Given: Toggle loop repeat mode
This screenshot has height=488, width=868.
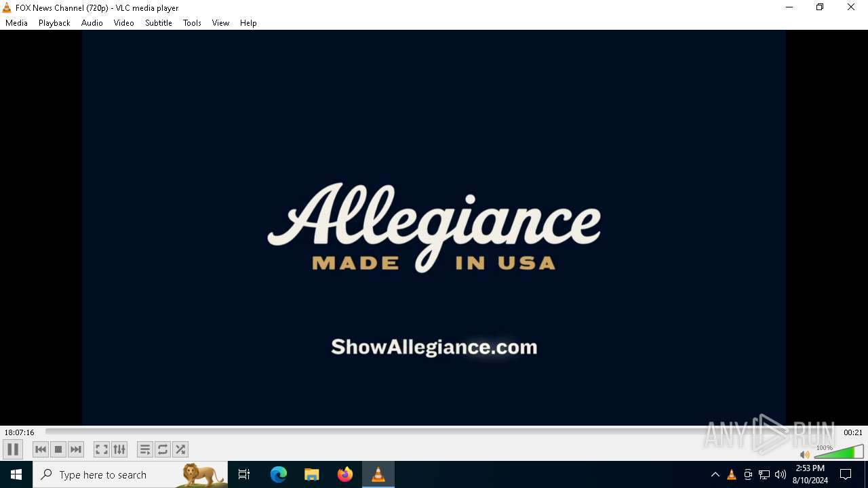Looking at the screenshot, I should (163, 449).
